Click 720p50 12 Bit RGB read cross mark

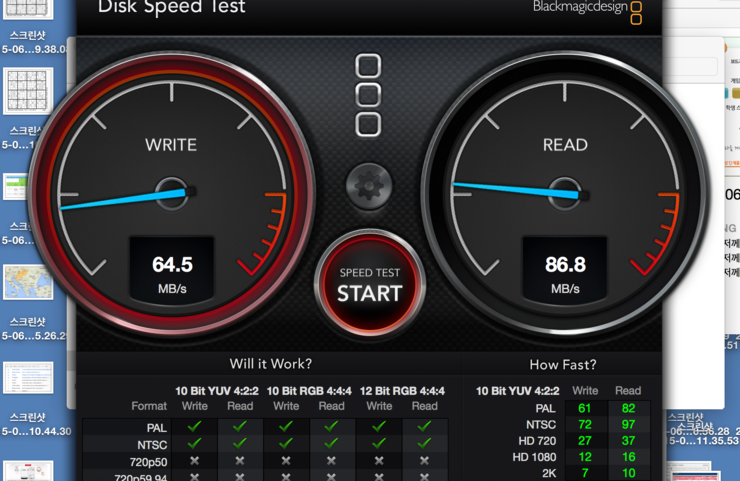pos(424,460)
